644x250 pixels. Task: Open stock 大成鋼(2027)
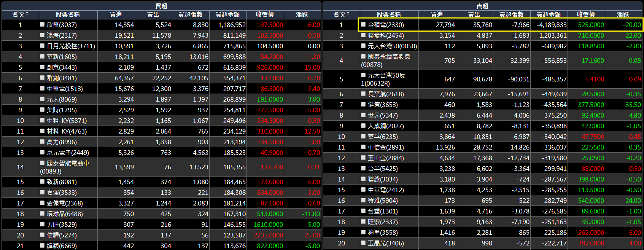pos(386,126)
